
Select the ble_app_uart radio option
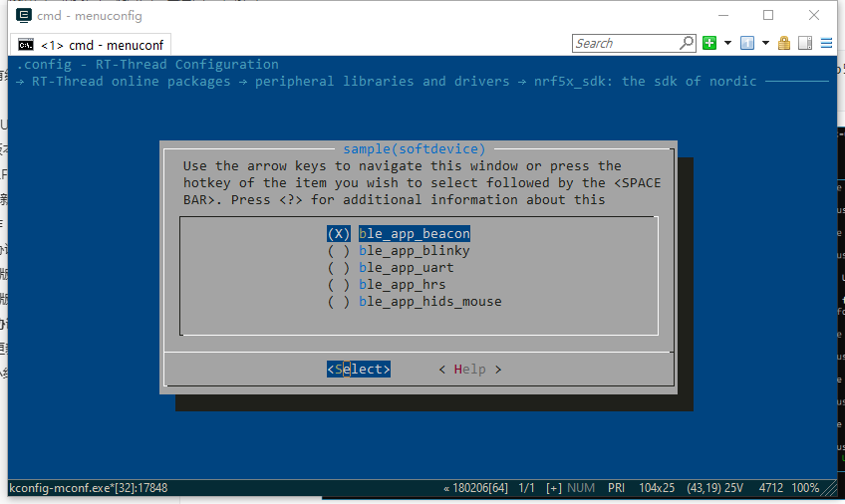(406, 267)
